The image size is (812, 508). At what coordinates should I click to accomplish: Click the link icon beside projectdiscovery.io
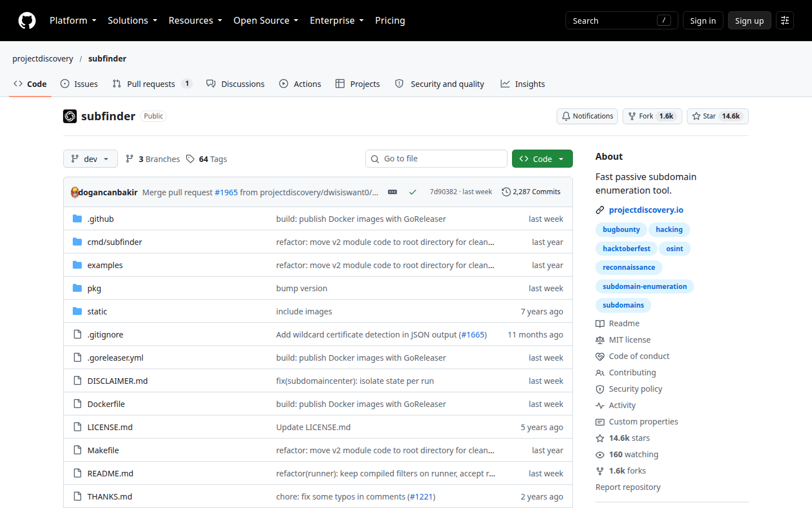600,210
